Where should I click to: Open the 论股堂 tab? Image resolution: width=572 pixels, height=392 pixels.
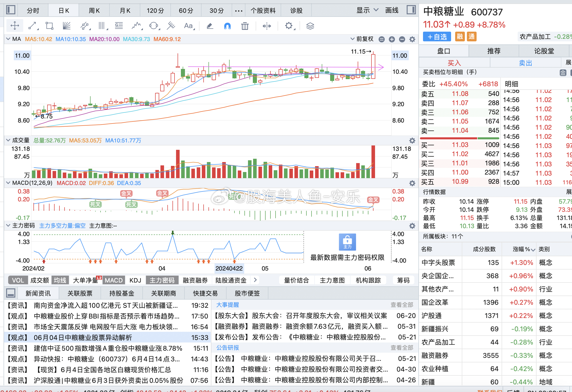coord(544,51)
